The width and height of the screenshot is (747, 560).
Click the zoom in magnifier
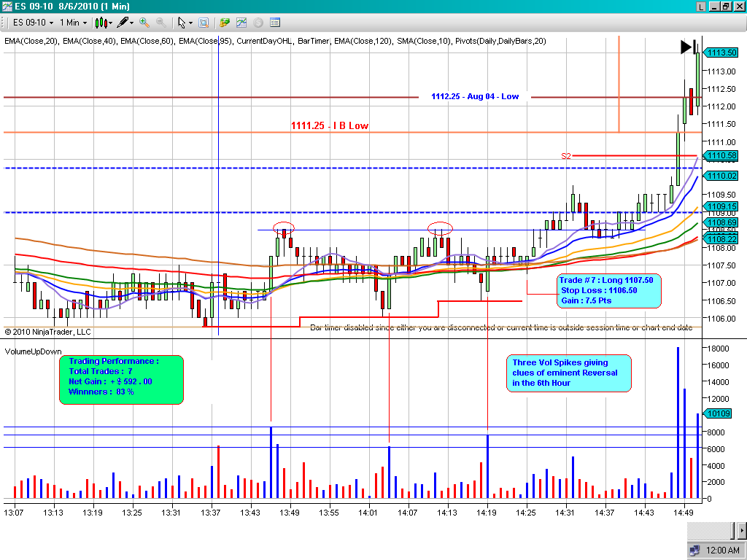click(144, 23)
